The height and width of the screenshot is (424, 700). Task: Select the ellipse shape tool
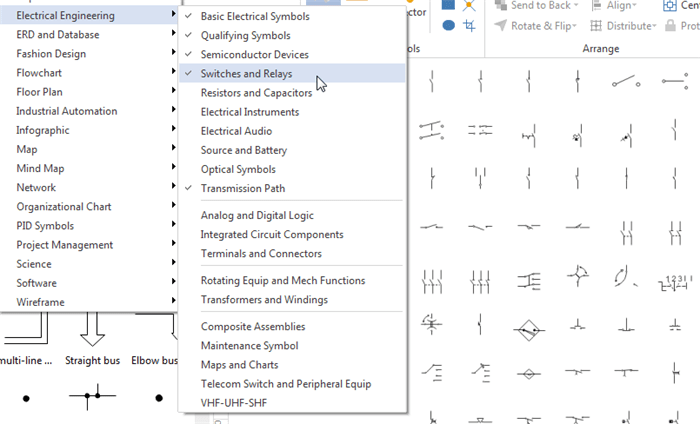(x=449, y=25)
